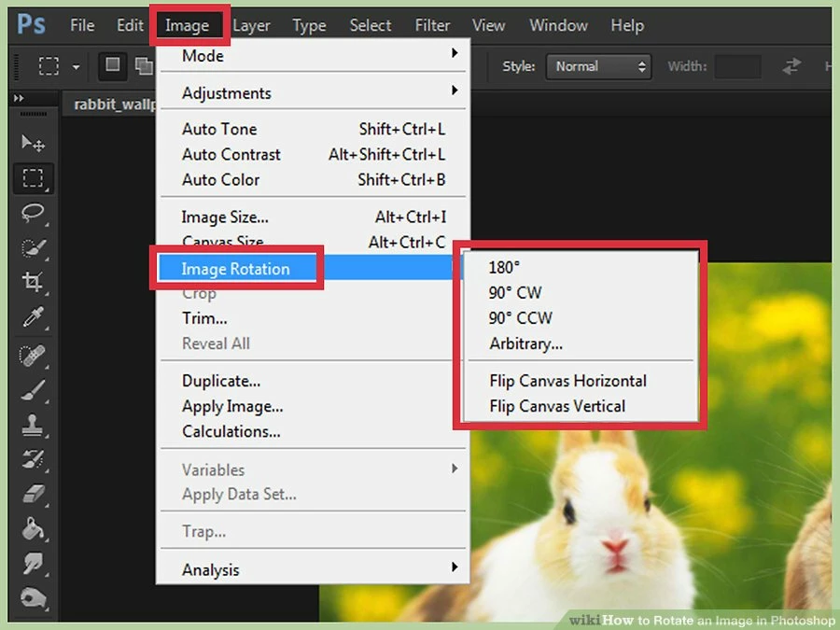The width and height of the screenshot is (840, 630).
Task: Choose Auto Color
Action: (x=314, y=179)
